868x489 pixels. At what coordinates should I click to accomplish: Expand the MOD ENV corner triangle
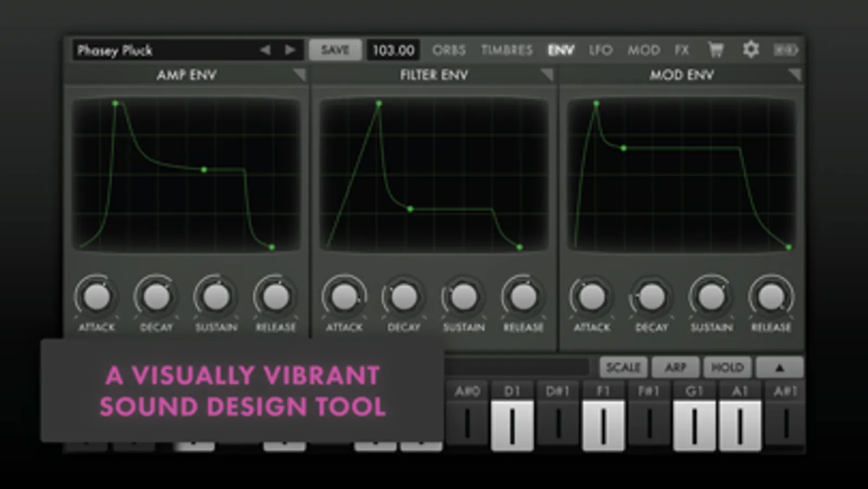794,75
